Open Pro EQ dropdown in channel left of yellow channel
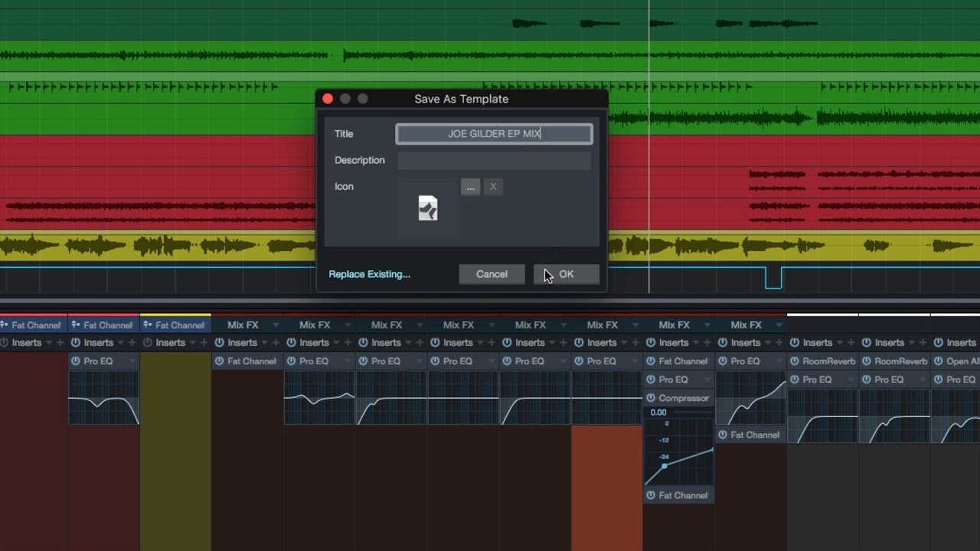The height and width of the screenshot is (551, 980). 132,361
